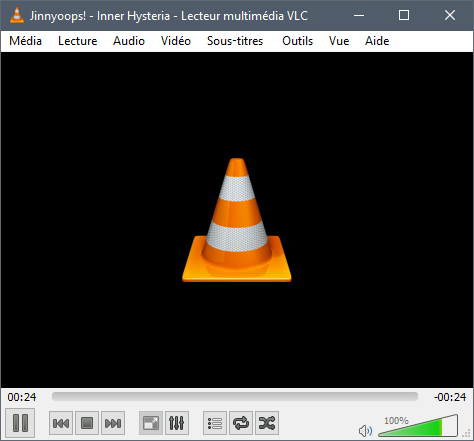The height and width of the screenshot is (441, 474).
Task: Pause playback with the pause button
Action: pos(20,423)
